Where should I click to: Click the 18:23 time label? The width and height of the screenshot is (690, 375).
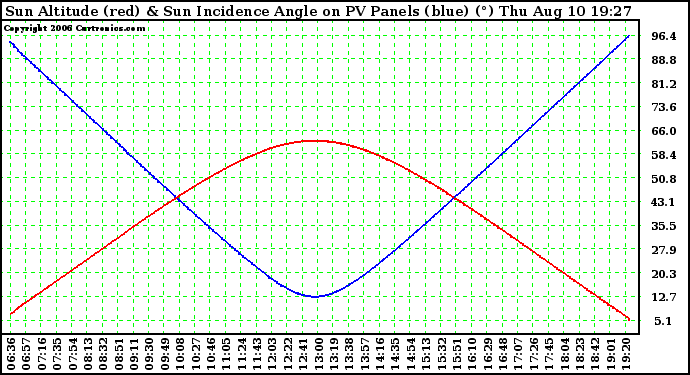[x=579, y=354]
